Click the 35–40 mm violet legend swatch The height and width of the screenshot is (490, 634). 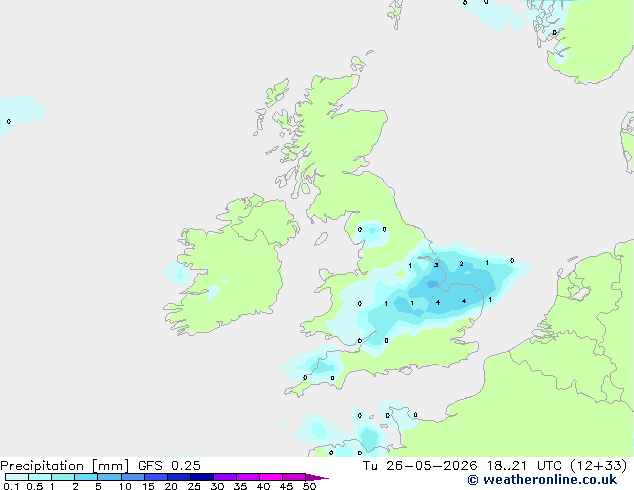248,477
